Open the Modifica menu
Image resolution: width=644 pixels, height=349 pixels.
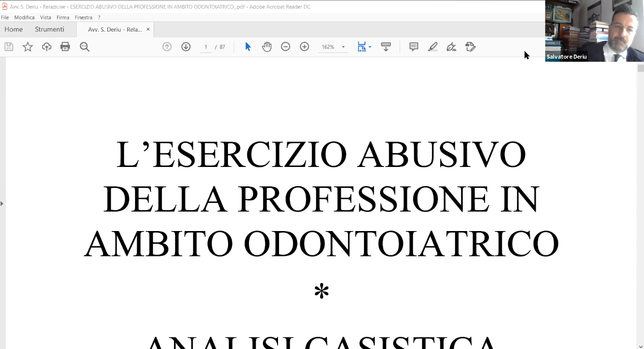[x=24, y=17]
